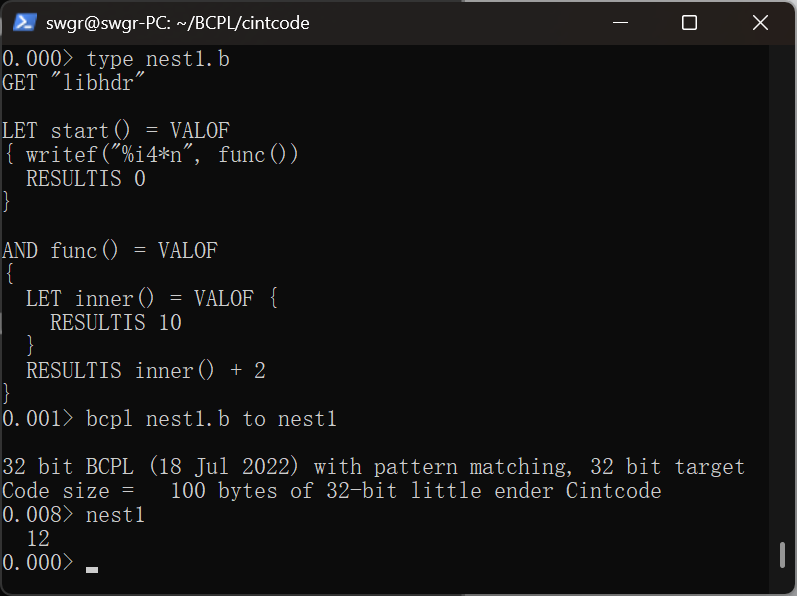Image resolution: width=797 pixels, height=596 pixels.
Task: Click the 'RESULTIS 0' line
Action: 86,179
